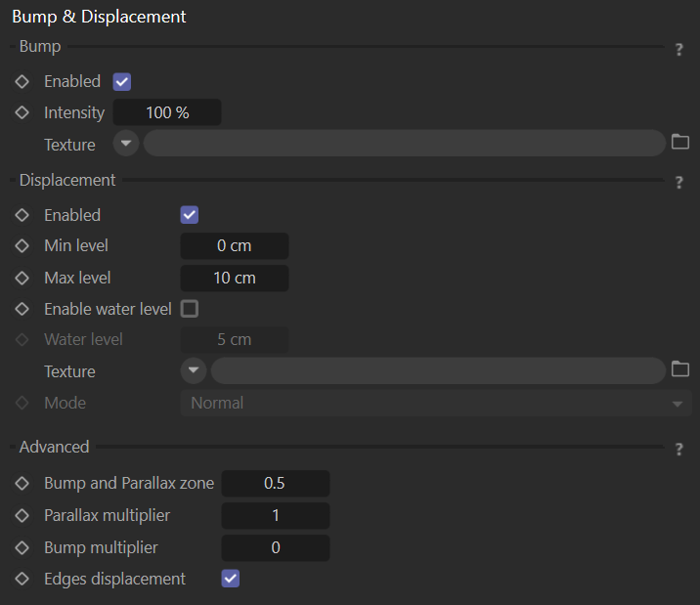Image resolution: width=700 pixels, height=605 pixels.
Task: Click keyframe diamond beside Edges displacement
Action: (22, 580)
